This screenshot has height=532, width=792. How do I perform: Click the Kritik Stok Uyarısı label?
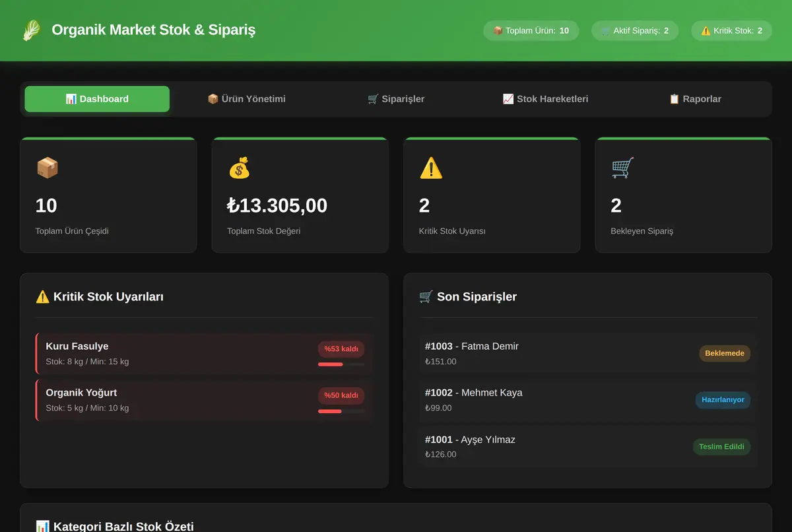tap(452, 231)
